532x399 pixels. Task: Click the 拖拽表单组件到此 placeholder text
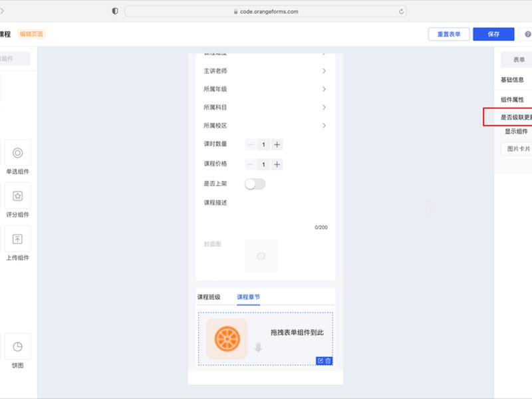tap(297, 332)
